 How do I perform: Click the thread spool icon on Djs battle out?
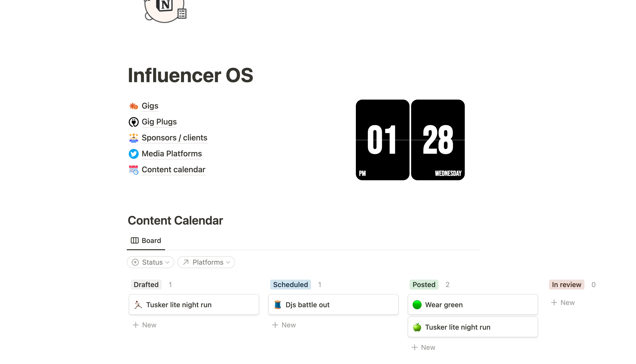[x=277, y=305]
